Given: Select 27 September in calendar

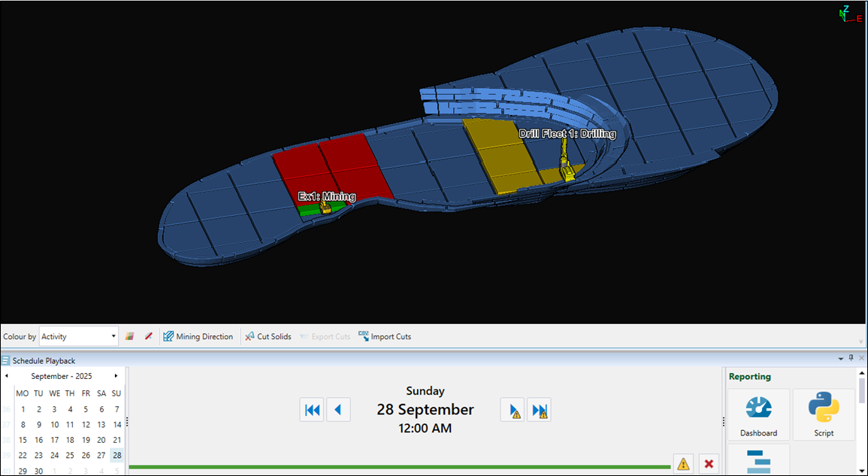Looking at the screenshot, I should (x=101, y=456).
